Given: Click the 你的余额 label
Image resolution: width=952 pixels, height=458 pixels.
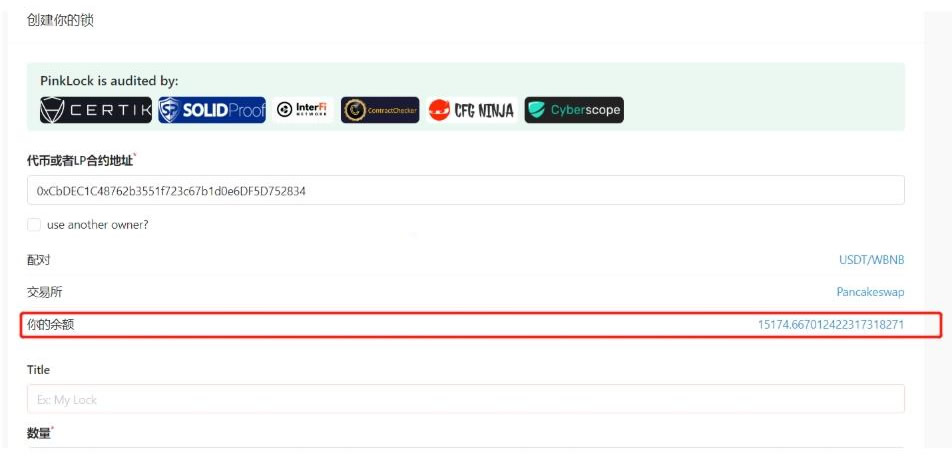Looking at the screenshot, I should (50, 325).
